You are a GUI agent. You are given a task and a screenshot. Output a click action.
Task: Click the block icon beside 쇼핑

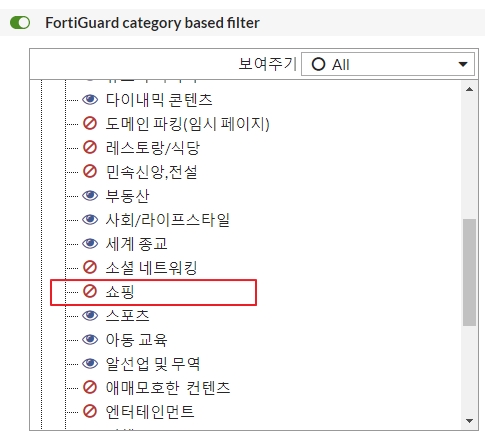pyautogui.click(x=90, y=292)
